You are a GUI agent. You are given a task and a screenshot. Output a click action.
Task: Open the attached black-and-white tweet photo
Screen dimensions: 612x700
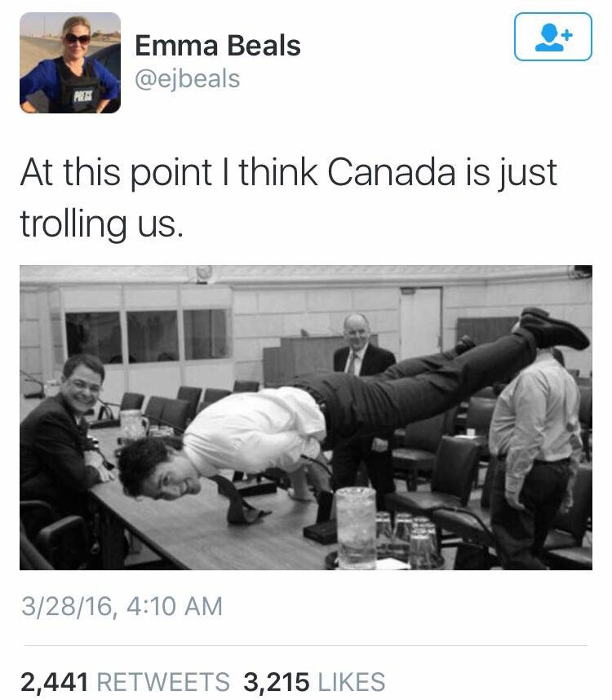(x=306, y=418)
